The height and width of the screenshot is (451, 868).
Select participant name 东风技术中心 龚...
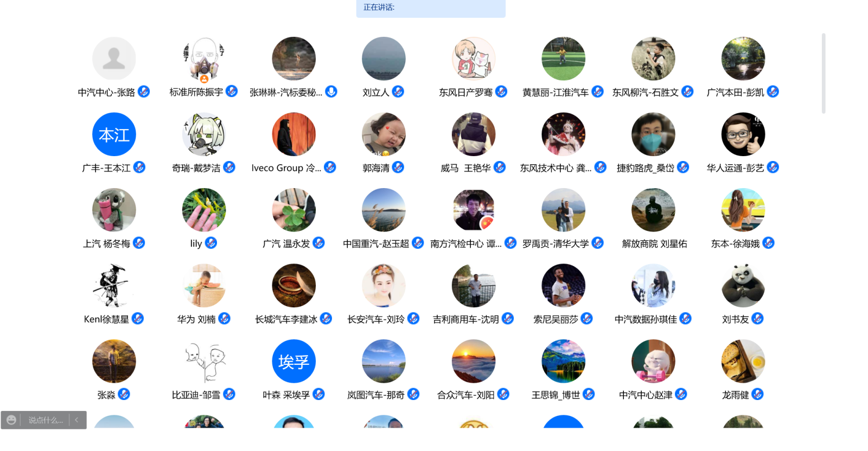(556, 168)
